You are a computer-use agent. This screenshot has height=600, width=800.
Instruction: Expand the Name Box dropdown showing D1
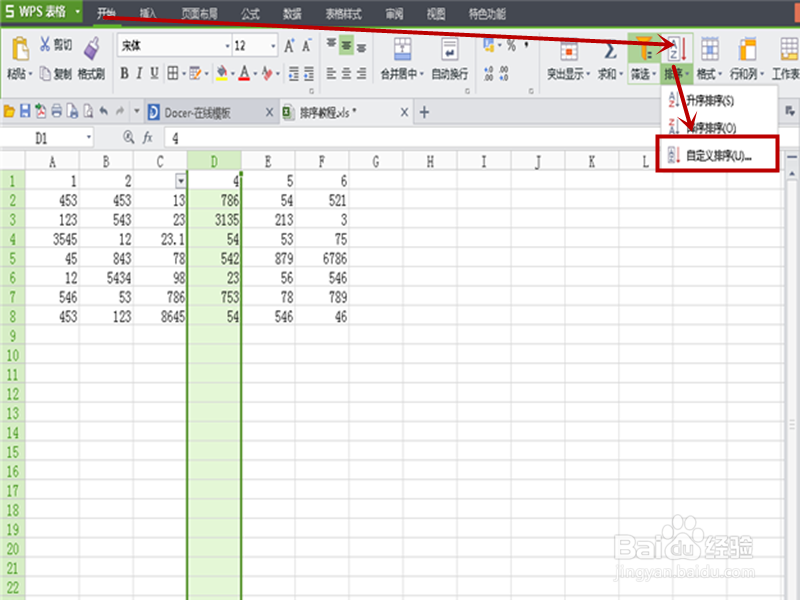[x=89, y=137]
